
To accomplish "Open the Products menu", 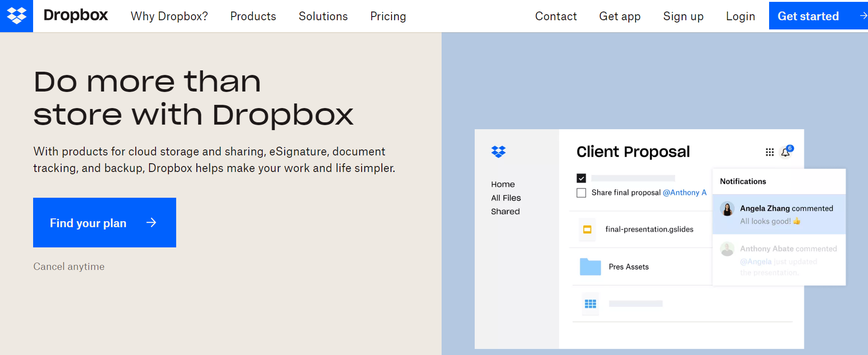I will coord(253,16).
